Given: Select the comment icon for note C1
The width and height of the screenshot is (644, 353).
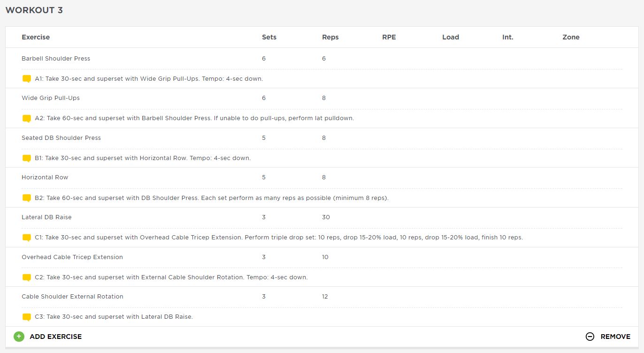Looking at the screenshot, I should (27, 238).
